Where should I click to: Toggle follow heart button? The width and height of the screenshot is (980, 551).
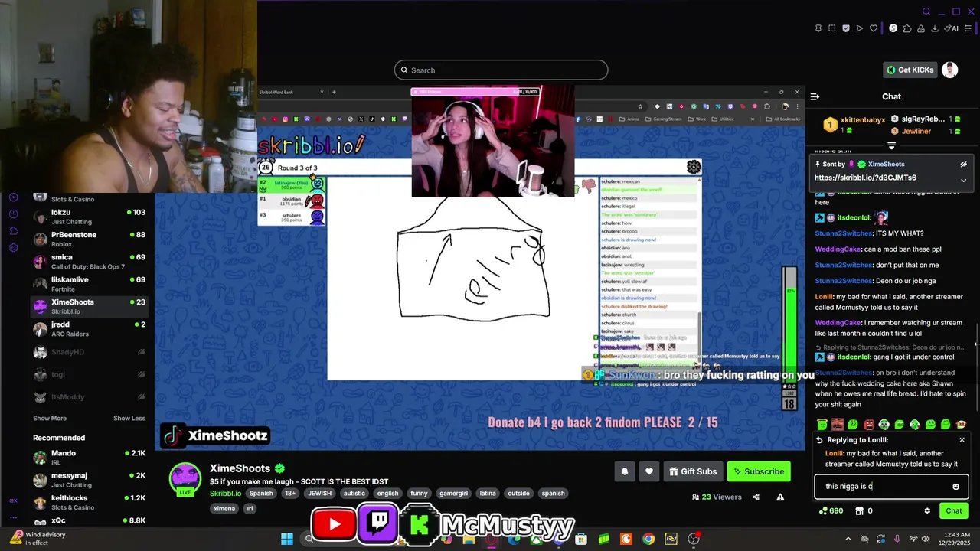click(x=649, y=471)
